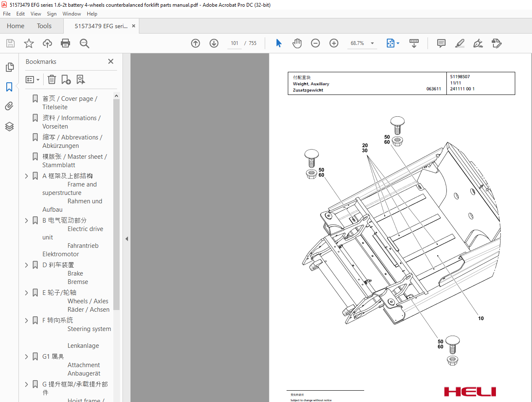Toggle the Bookmarks panel icon

pyautogui.click(x=9, y=87)
